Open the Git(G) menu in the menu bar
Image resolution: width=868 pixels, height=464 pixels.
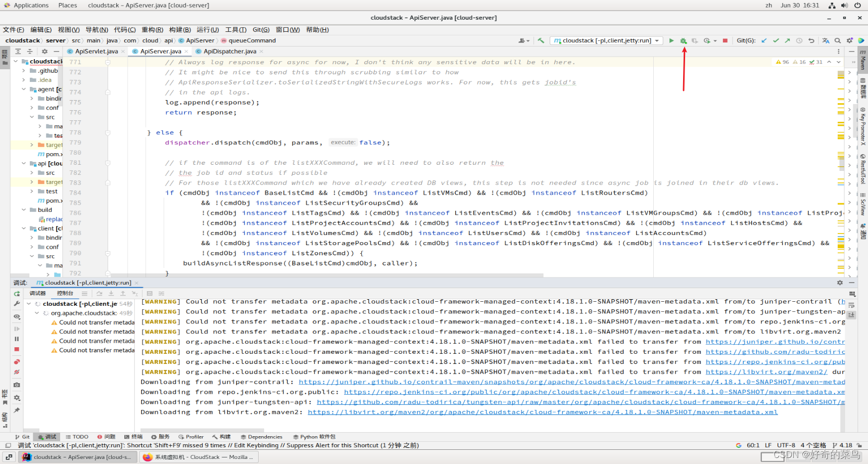(261, 29)
